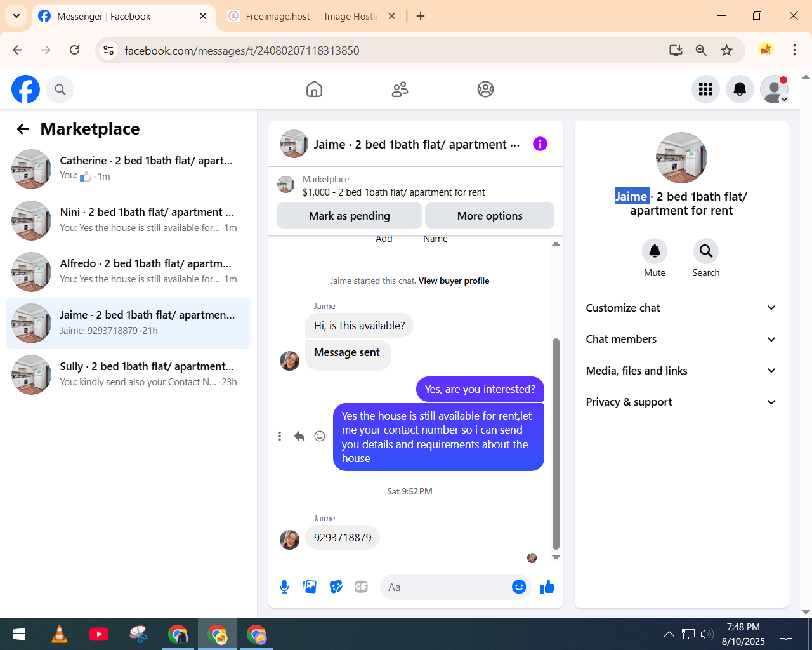812x650 pixels.
Task: Open the tab search dropdown arrow
Action: click(16, 16)
